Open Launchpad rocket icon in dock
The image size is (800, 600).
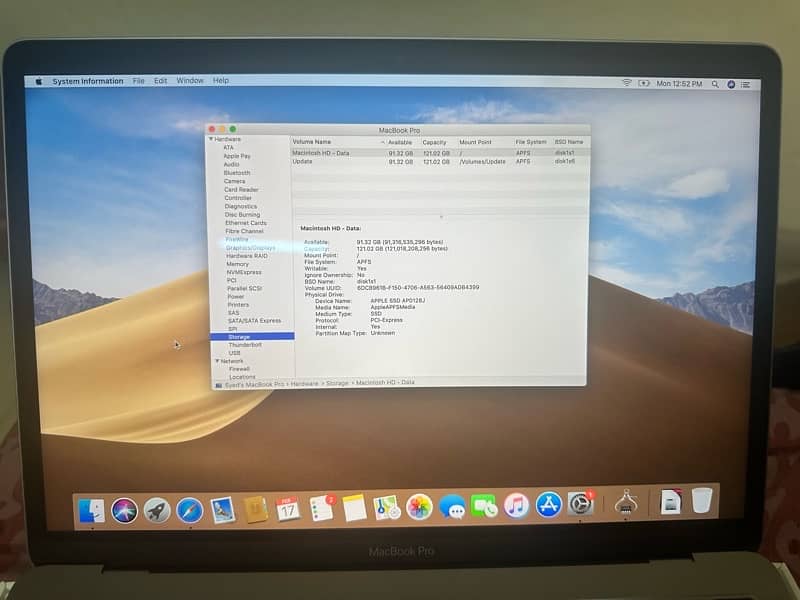click(157, 510)
